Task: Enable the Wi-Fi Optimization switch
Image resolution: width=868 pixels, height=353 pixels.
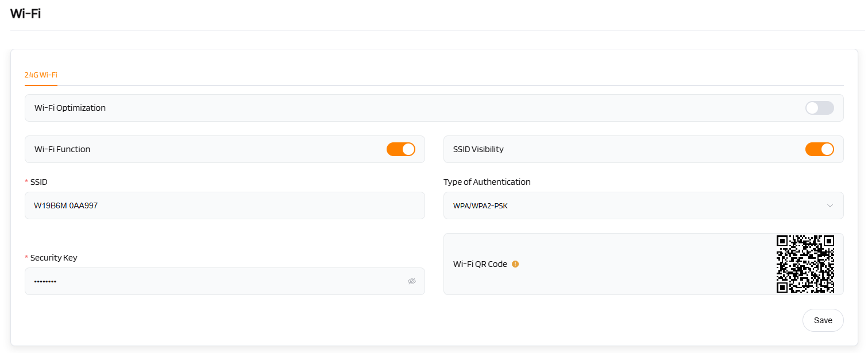Action: pyautogui.click(x=819, y=108)
